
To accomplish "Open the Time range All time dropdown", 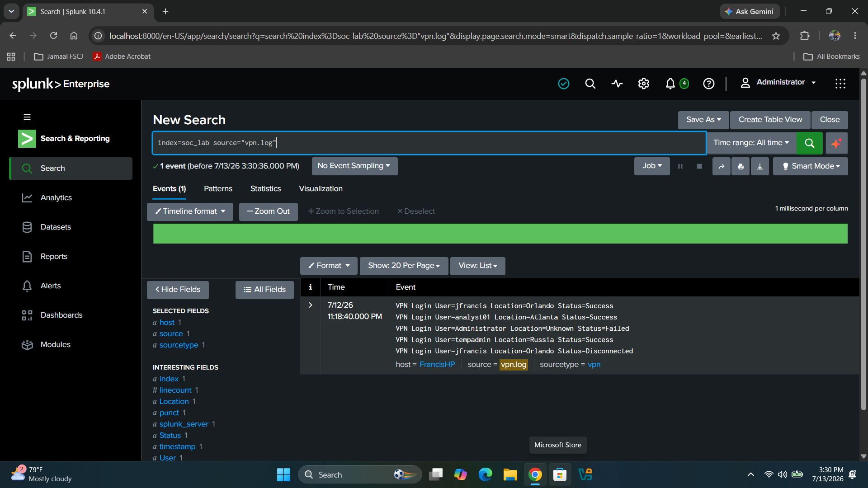I will click(x=751, y=143).
